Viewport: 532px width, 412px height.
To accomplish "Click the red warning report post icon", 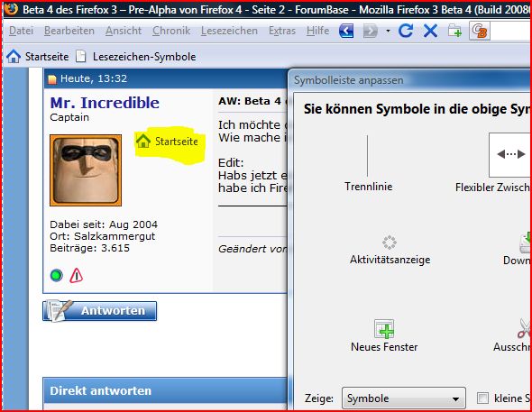I will coord(77,275).
